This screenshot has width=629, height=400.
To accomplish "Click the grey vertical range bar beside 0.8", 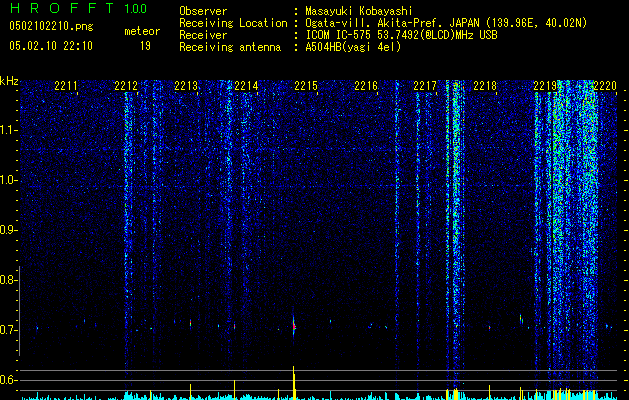I will point(20,311).
